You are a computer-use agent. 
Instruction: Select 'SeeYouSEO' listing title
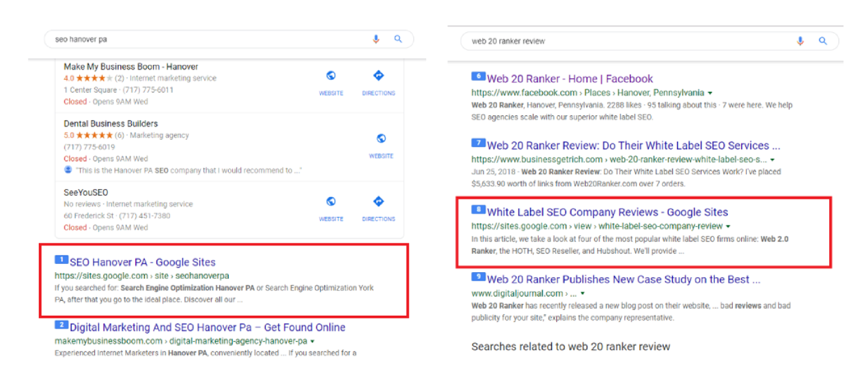click(86, 192)
